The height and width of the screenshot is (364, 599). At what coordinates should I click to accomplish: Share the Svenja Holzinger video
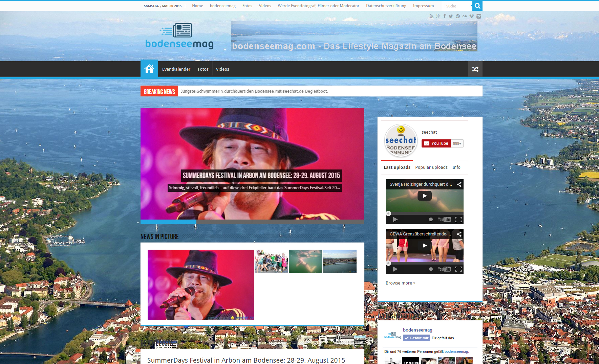pos(459,184)
